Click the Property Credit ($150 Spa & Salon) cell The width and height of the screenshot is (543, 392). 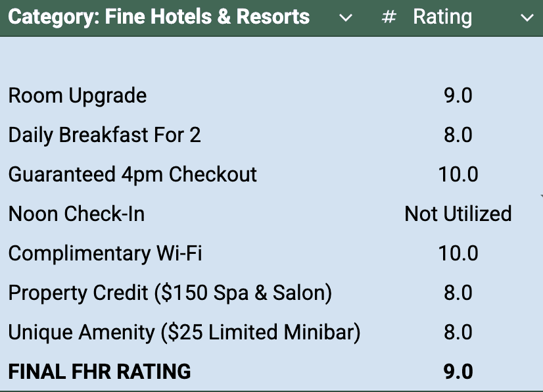point(170,293)
